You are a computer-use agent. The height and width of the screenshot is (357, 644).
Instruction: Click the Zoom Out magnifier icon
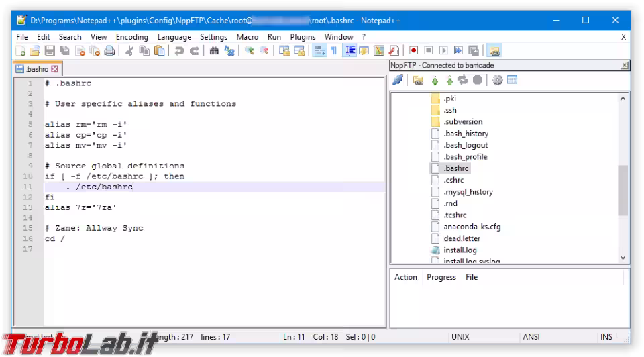pyautogui.click(x=264, y=50)
